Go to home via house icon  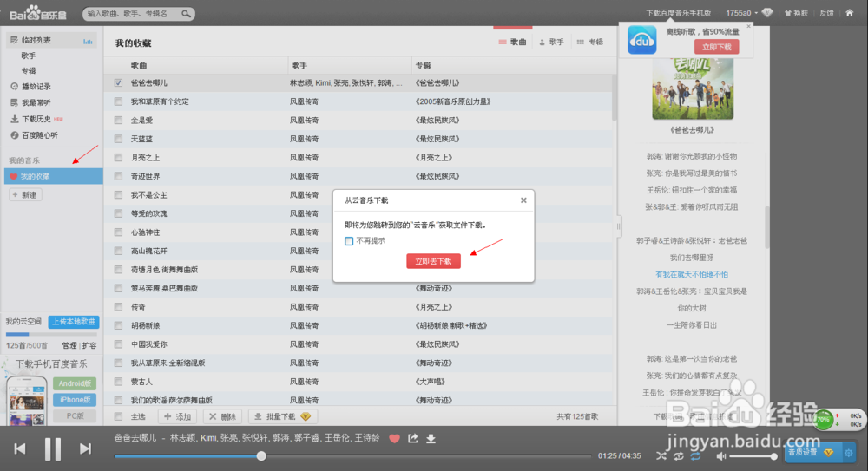pos(850,13)
